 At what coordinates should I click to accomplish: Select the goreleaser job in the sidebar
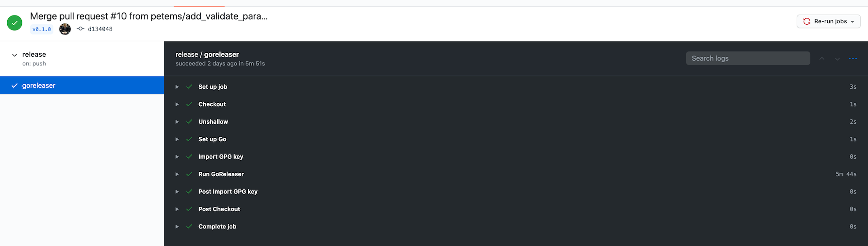[82, 85]
